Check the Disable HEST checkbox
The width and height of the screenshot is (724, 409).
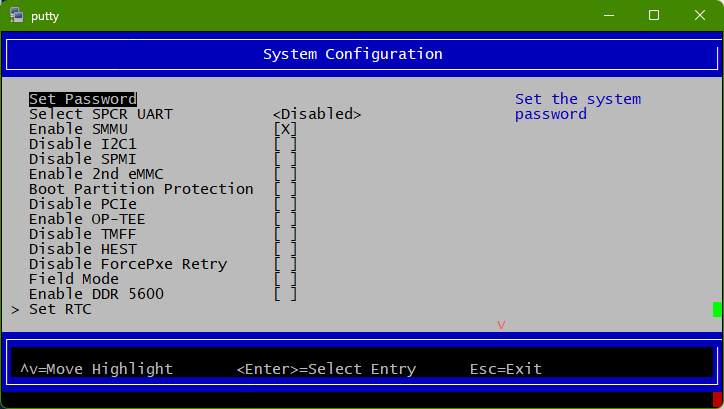click(x=285, y=249)
